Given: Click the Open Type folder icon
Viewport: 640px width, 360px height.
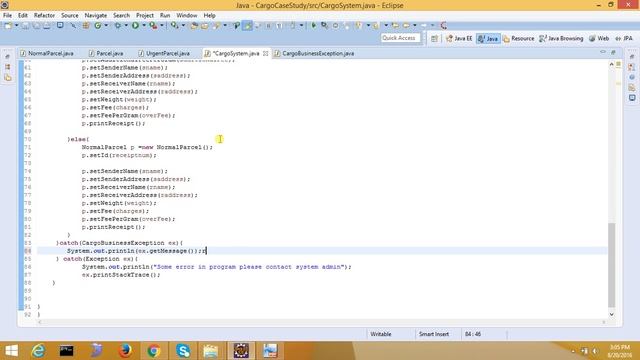Looking at the screenshot, I should click(x=194, y=25).
